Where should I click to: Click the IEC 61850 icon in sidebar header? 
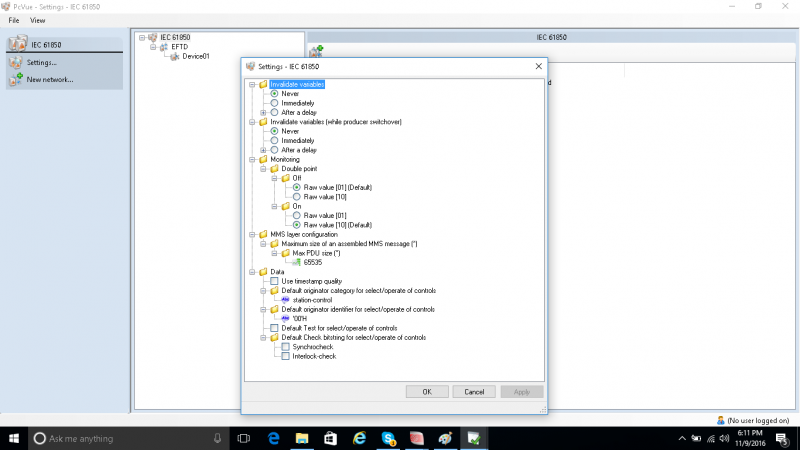[17, 44]
